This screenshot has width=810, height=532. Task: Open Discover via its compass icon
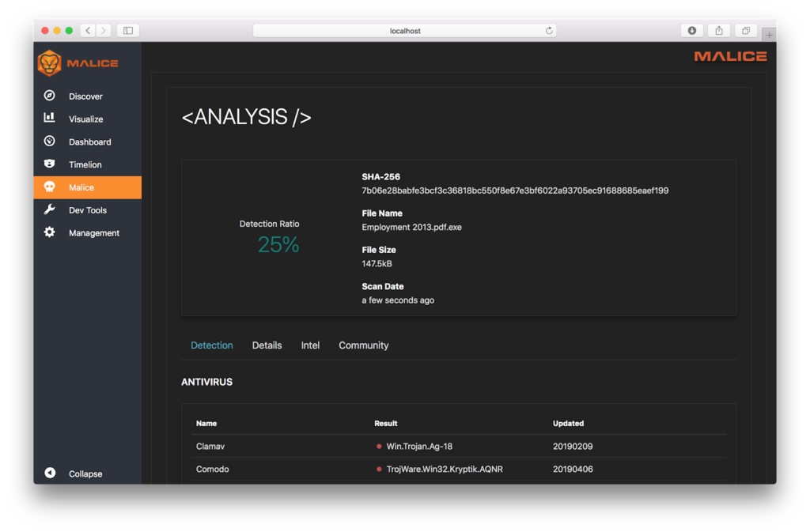point(50,96)
